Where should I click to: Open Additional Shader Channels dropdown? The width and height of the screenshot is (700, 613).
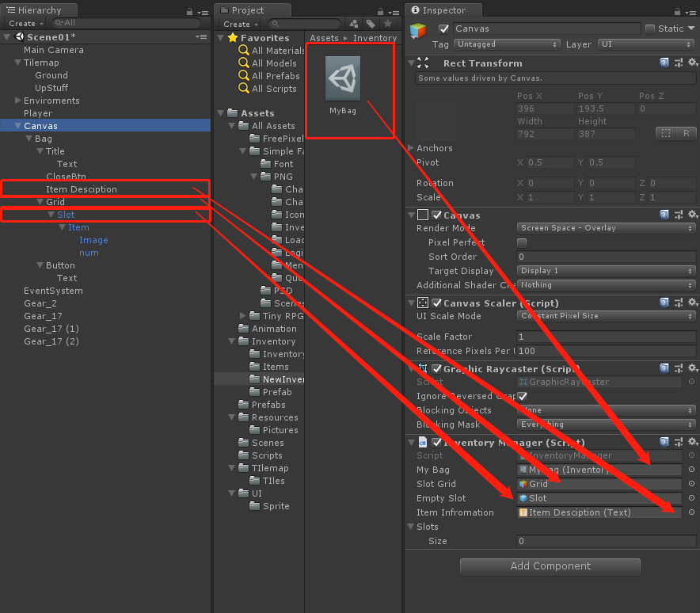click(607, 285)
